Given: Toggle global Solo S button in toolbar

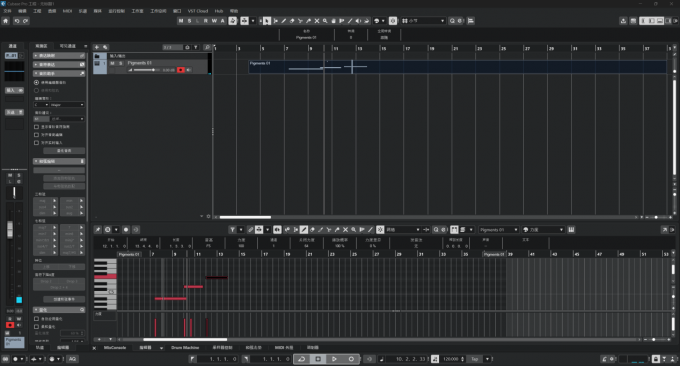Looking at the screenshot, I should (x=190, y=21).
